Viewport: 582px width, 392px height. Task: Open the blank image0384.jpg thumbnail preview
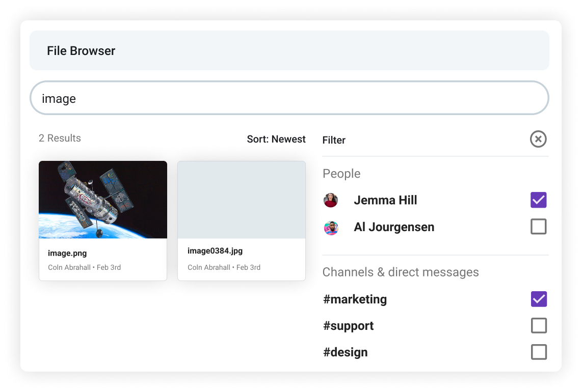(242, 200)
